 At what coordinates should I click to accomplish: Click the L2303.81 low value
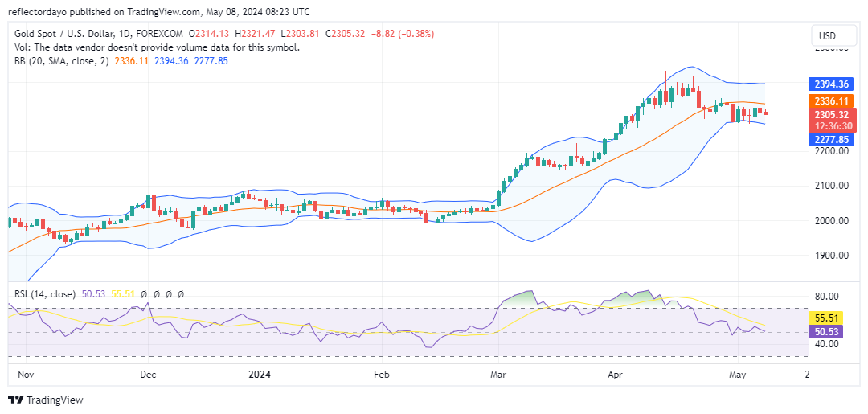click(301, 34)
